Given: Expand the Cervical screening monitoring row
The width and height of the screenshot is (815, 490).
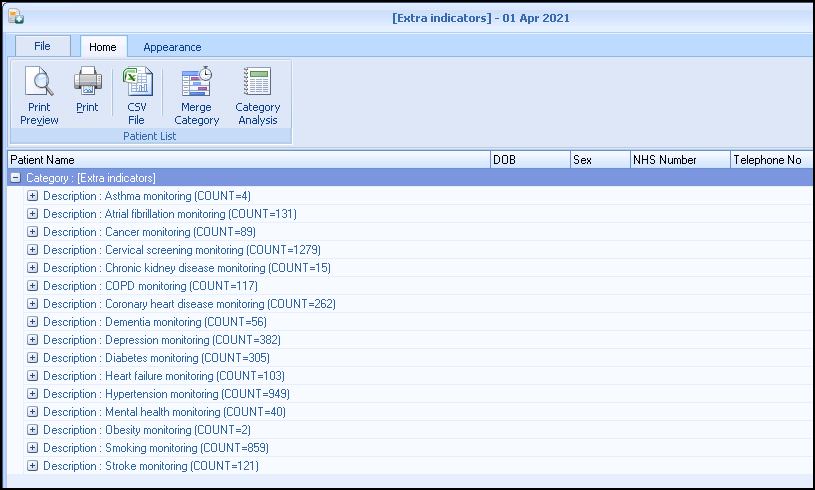Looking at the screenshot, I should tap(32, 250).
